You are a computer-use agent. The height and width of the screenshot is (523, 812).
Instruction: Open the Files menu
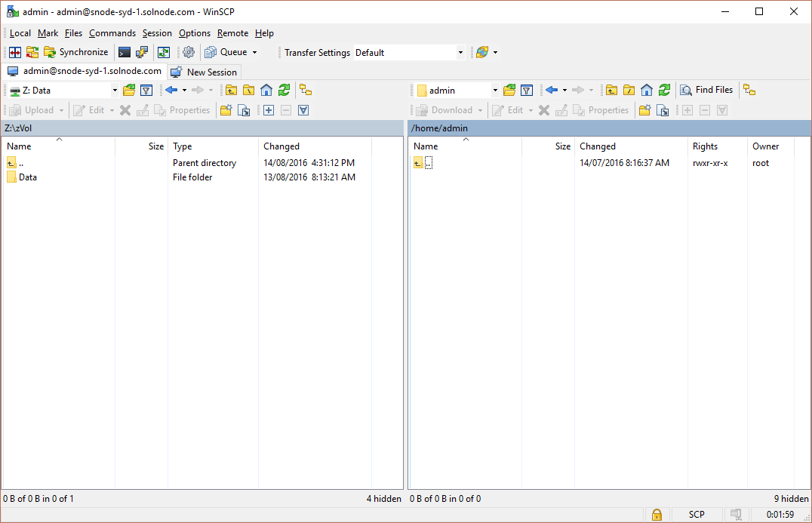pos(73,33)
